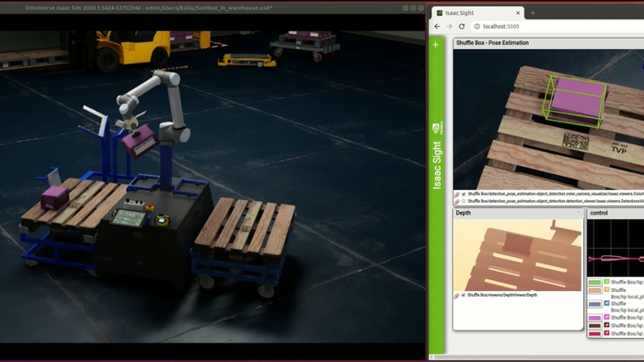Close the Isaac Sight browser tab
This screenshot has width=644, height=362.
click(518, 13)
